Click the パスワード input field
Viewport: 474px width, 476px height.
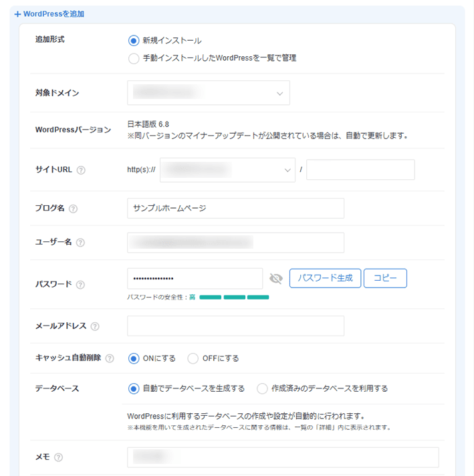pyautogui.click(x=195, y=278)
